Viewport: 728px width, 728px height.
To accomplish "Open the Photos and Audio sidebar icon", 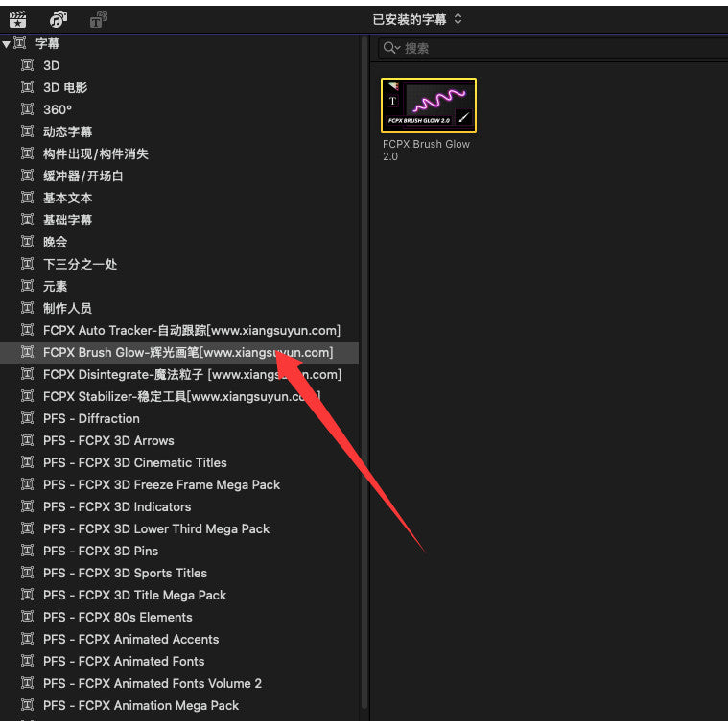I will [59, 19].
